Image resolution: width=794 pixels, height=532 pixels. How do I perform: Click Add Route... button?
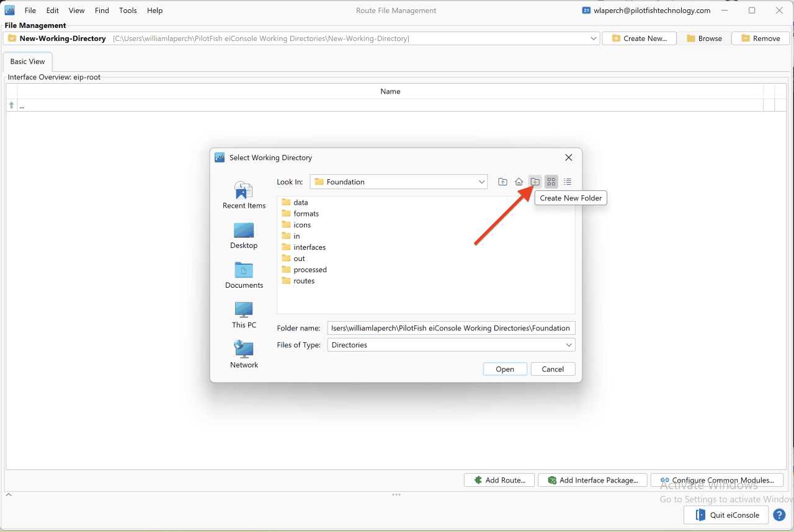pos(499,480)
